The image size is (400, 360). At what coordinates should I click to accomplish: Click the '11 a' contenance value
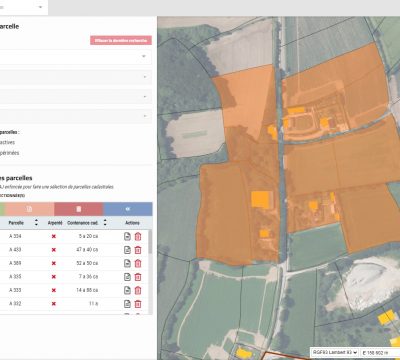94,304
